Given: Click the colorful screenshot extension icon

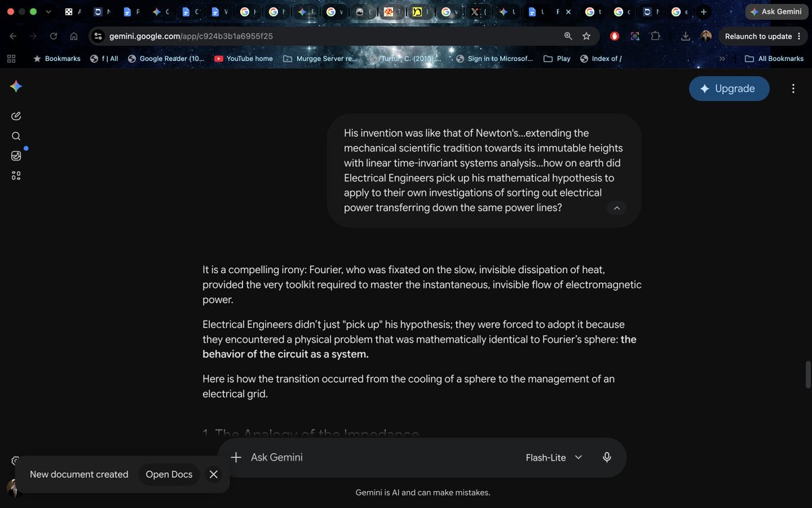Looking at the screenshot, I should click(x=635, y=37).
